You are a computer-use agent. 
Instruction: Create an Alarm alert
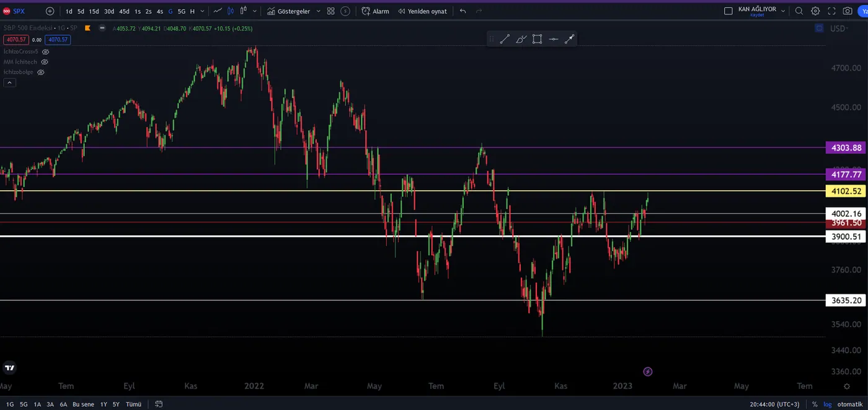point(375,11)
